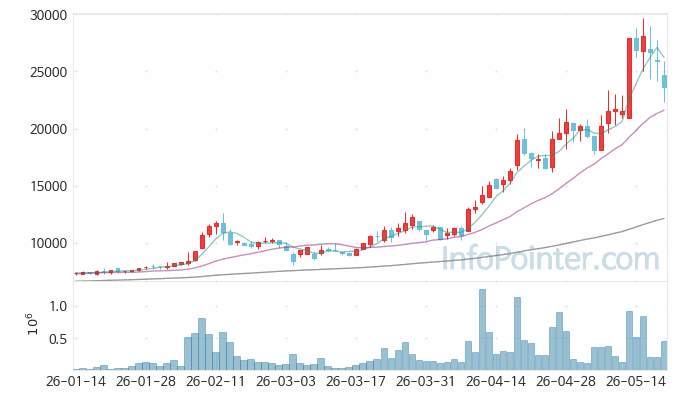
Task: Click the 26-04-14 date label
Action: tap(496, 382)
